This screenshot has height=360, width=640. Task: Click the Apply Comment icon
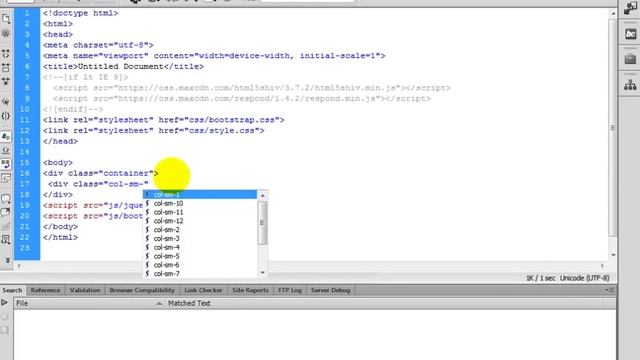click(6, 199)
